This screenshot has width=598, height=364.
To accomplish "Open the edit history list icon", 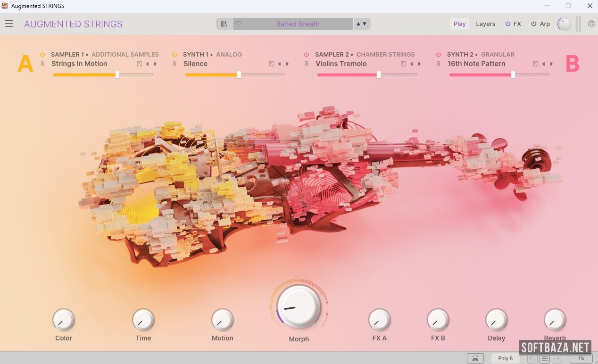I will click(545, 358).
